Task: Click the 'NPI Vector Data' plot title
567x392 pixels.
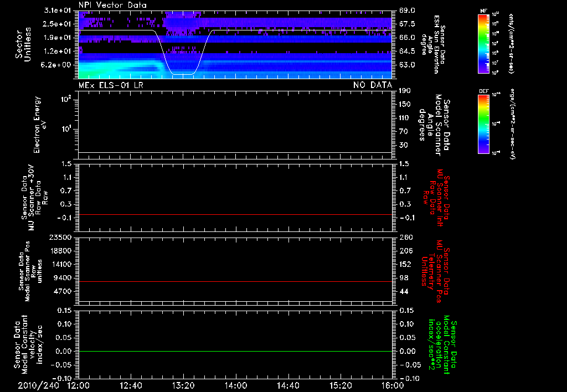Action: click(x=112, y=5)
